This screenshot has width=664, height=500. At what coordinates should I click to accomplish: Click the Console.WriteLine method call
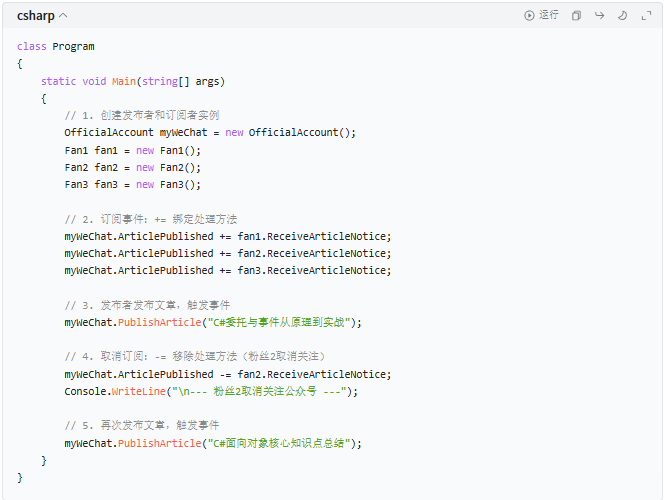[x=139, y=391]
